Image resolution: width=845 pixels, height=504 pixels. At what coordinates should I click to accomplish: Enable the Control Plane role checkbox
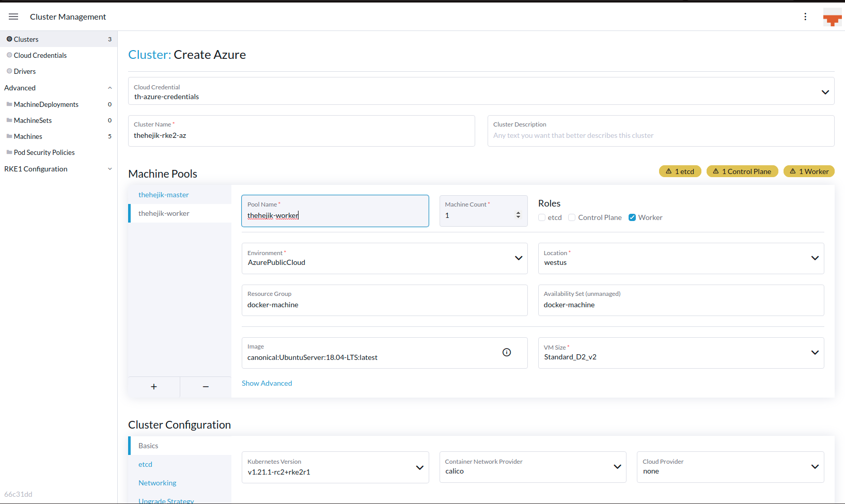click(x=572, y=217)
